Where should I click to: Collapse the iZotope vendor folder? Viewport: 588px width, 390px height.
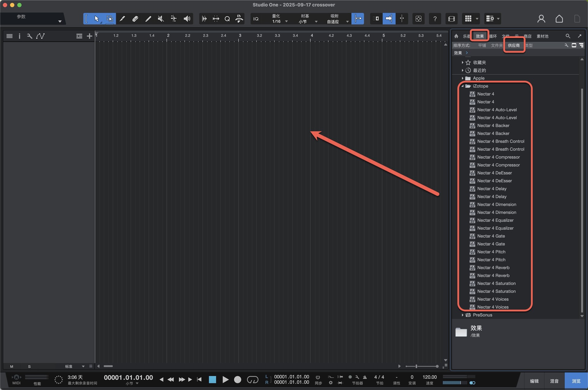[x=462, y=86]
